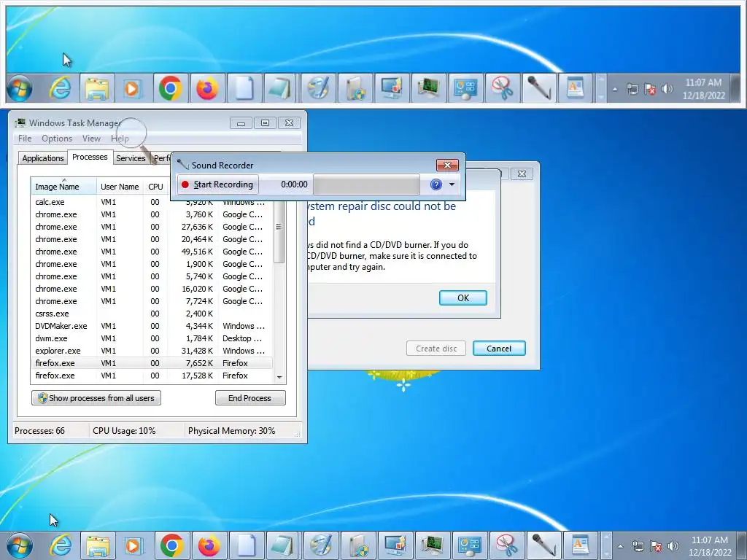
Task: Click the greyed Create disc button
Action: (x=436, y=349)
